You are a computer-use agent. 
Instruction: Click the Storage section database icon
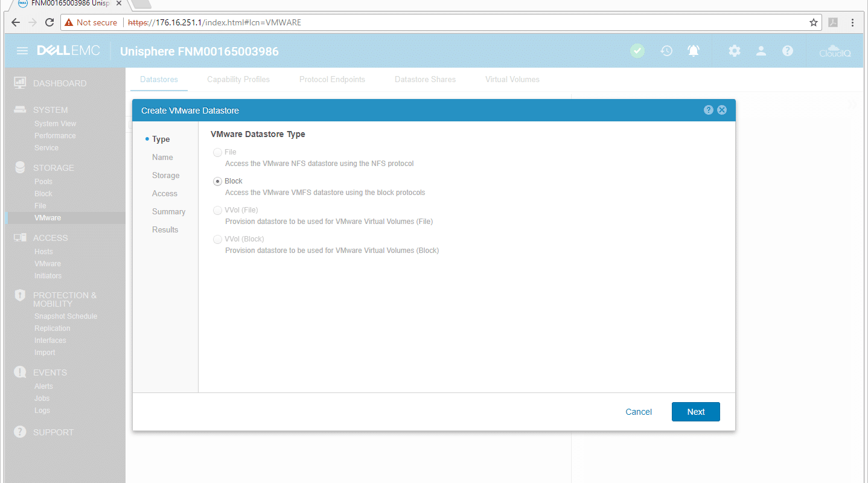20,167
